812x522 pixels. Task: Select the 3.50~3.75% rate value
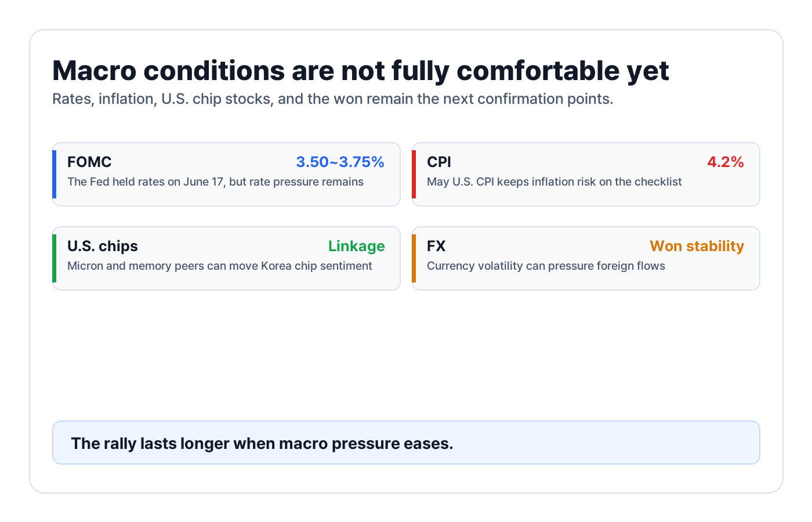(340, 162)
